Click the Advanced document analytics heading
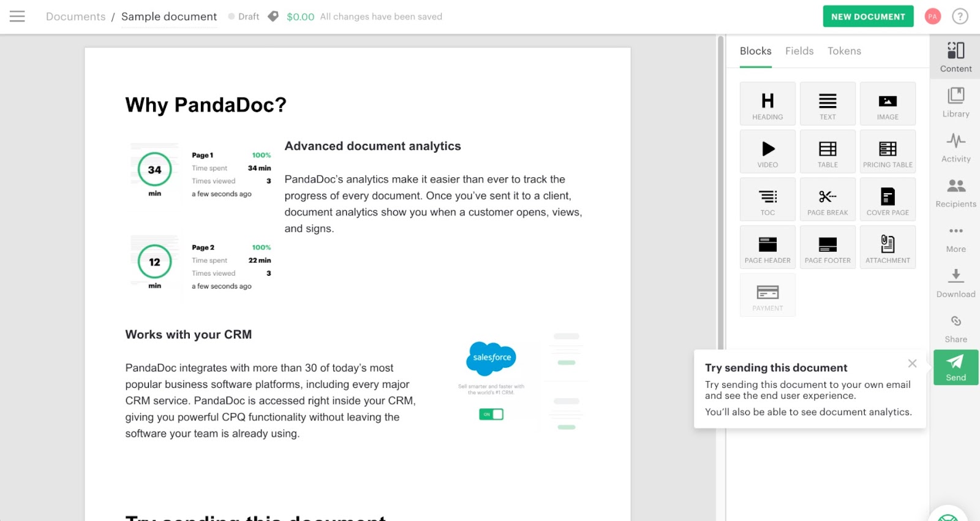The image size is (980, 521). pos(372,146)
